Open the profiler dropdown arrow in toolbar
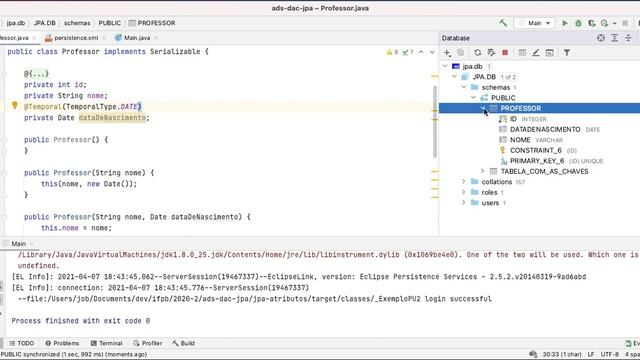 pos(614,24)
